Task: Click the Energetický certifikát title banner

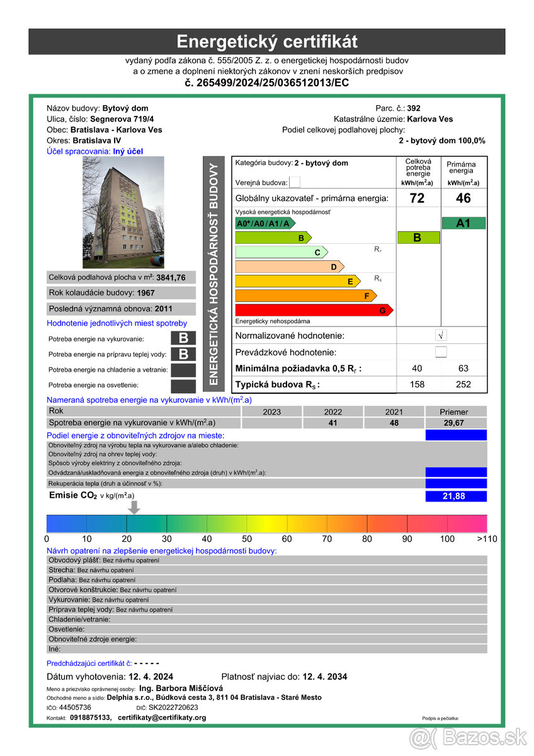Action: click(x=267, y=42)
